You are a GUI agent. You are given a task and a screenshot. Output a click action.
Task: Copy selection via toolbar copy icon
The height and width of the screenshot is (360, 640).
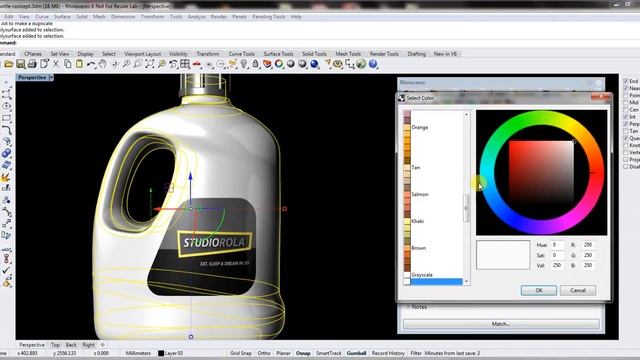click(x=68, y=64)
